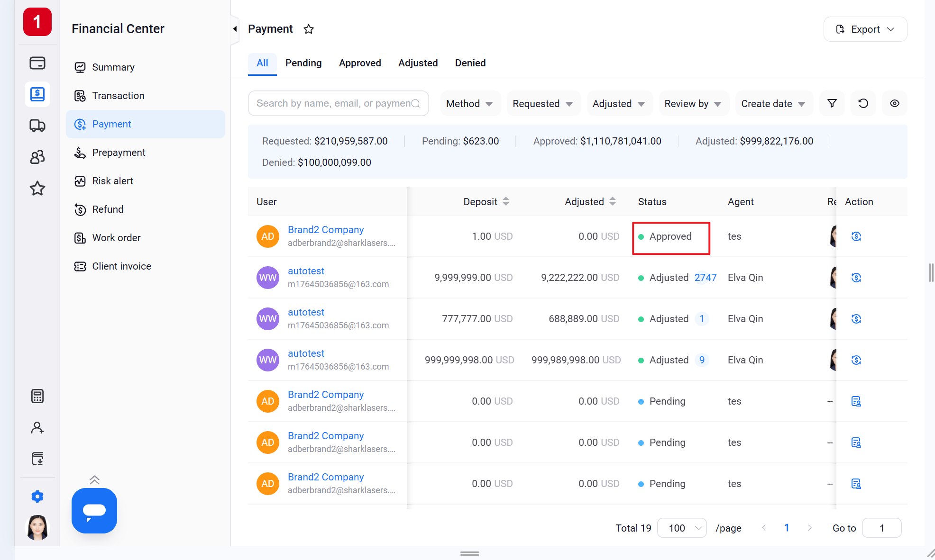The image size is (935, 560).
Task: Expand the Adjusted filter dropdown
Action: (619, 104)
